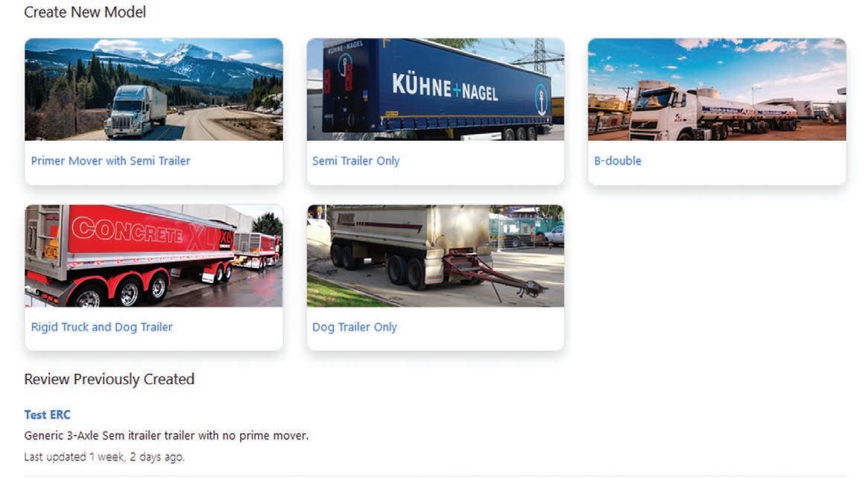The height and width of the screenshot is (478, 868).
Task: Open Rigid Truck and Dog Trailer link
Action: click(102, 327)
